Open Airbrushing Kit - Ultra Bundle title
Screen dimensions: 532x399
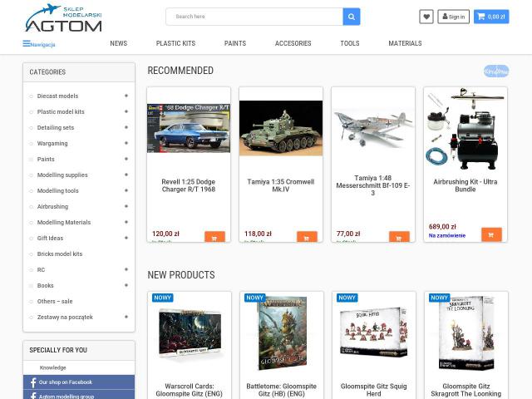coord(465,185)
